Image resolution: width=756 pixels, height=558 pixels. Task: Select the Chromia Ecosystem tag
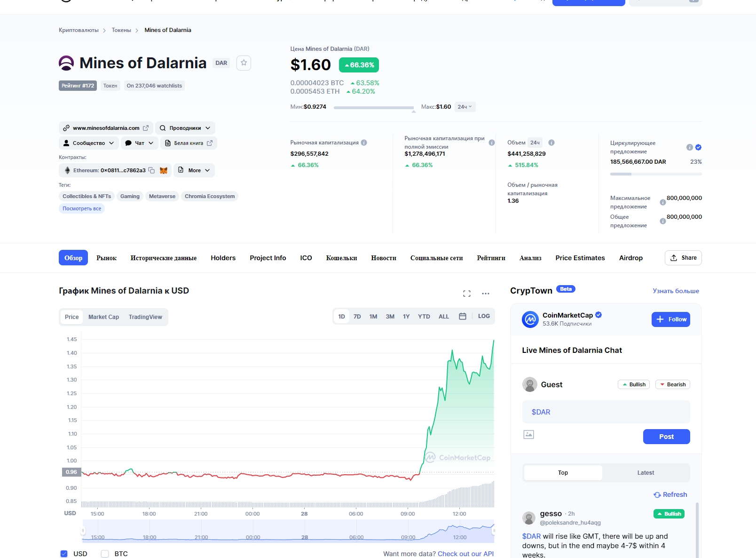[210, 196]
